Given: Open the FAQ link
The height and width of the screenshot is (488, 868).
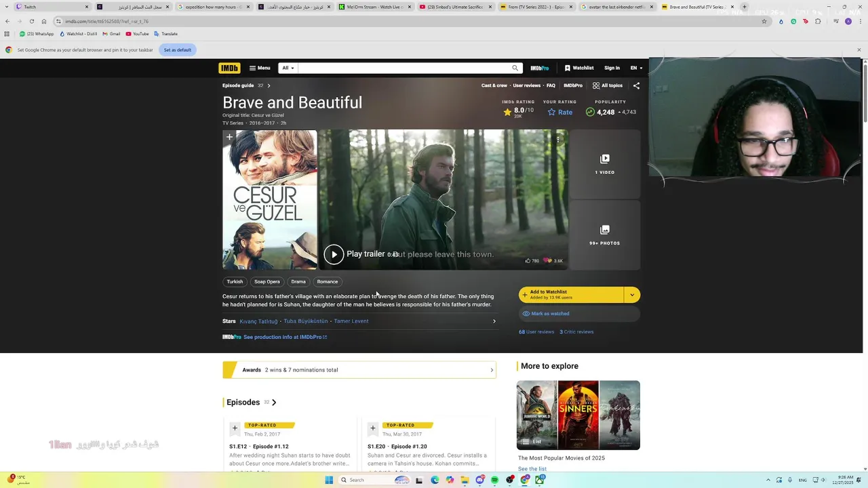Looking at the screenshot, I should (551, 85).
